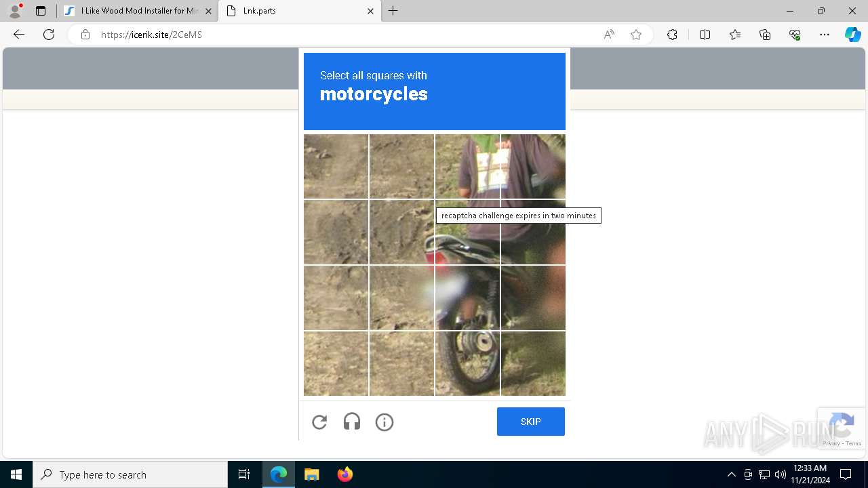Click the browser back arrow
Viewport: 868px width, 488px height.
coord(19,35)
